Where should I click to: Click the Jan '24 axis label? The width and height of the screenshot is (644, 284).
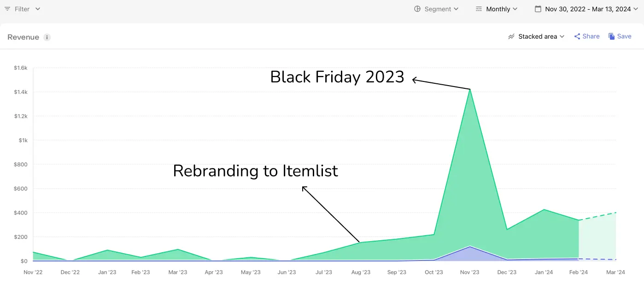pyautogui.click(x=544, y=272)
